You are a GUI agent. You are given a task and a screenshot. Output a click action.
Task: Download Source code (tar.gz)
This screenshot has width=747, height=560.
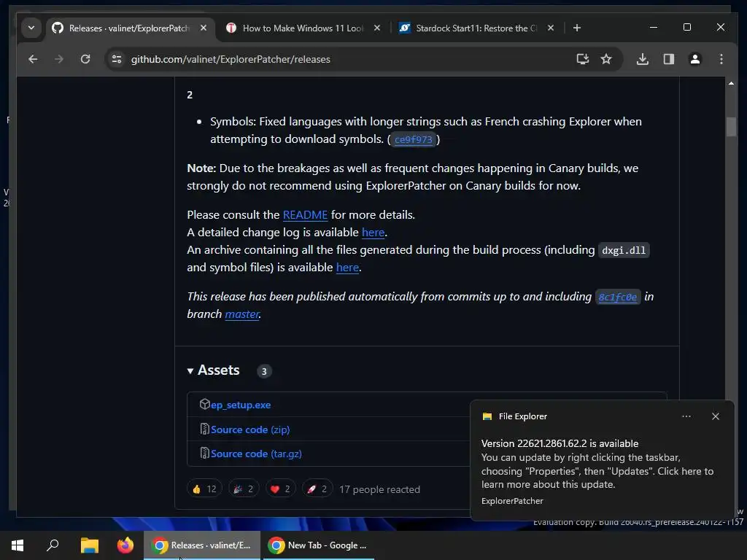(256, 454)
